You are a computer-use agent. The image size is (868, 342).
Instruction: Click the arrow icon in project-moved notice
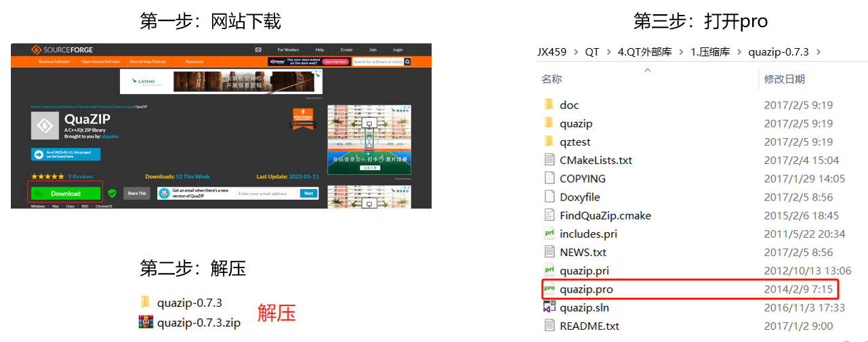38,154
